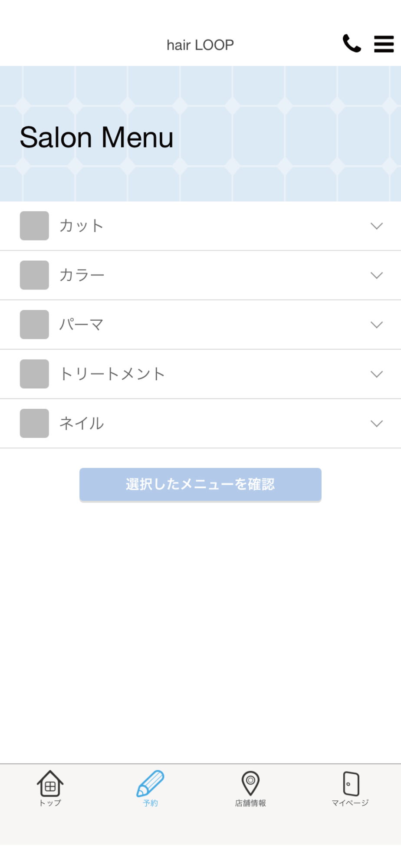Check the ネイル checkbox
Image resolution: width=401 pixels, height=868 pixels.
tap(34, 424)
